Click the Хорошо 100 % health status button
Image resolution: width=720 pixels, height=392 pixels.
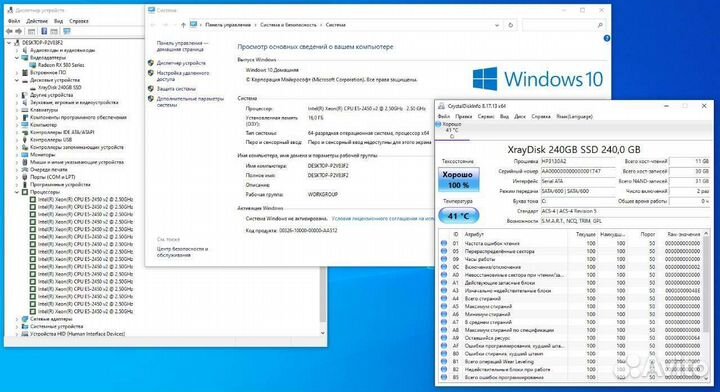point(458,179)
